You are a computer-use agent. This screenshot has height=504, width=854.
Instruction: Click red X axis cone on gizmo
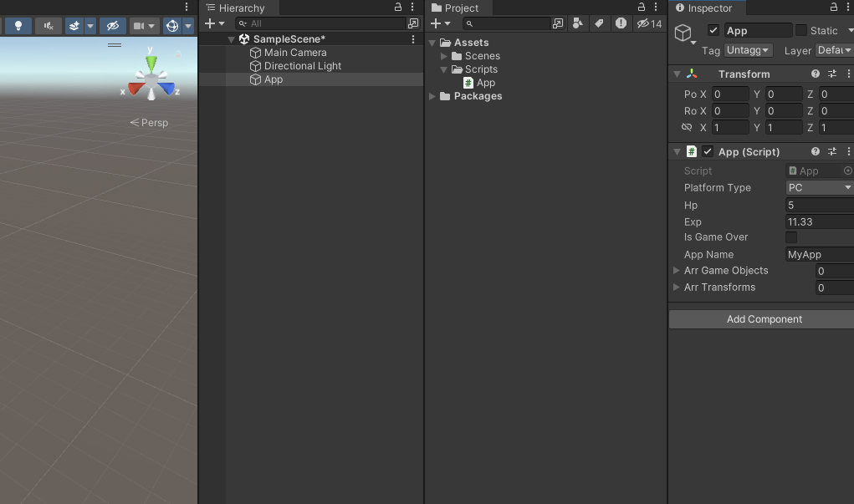tap(136, 88)
